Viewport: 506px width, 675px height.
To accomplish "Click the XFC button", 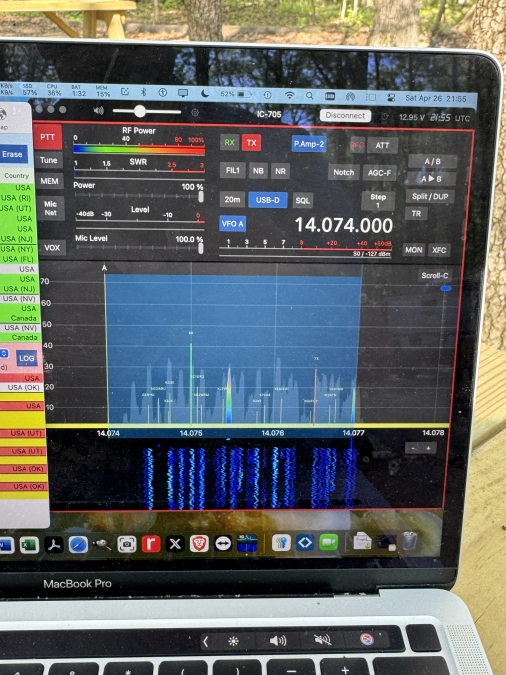I will point(439,250).
